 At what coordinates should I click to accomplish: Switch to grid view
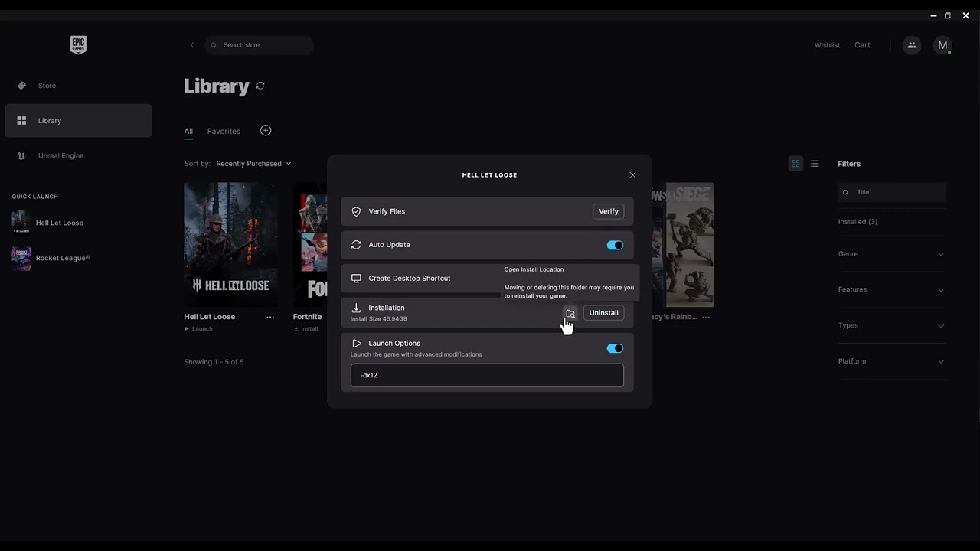[795, 164]
